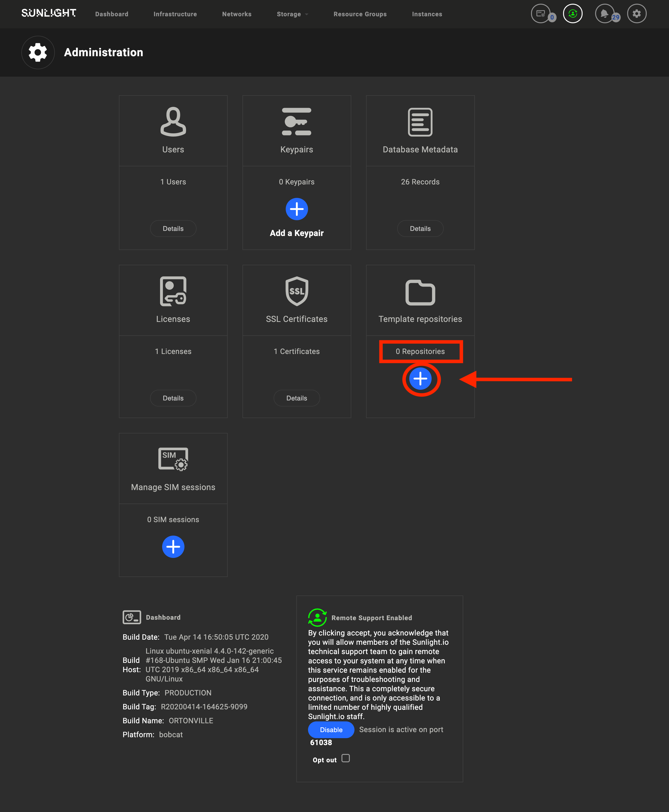Select the Instances tab
Image resolution: width=669 pixels, height=812 pixels.
428,13
